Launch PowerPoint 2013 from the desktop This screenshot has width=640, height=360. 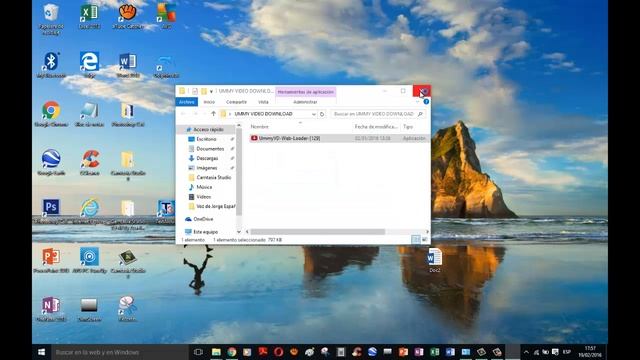[51, 260]
